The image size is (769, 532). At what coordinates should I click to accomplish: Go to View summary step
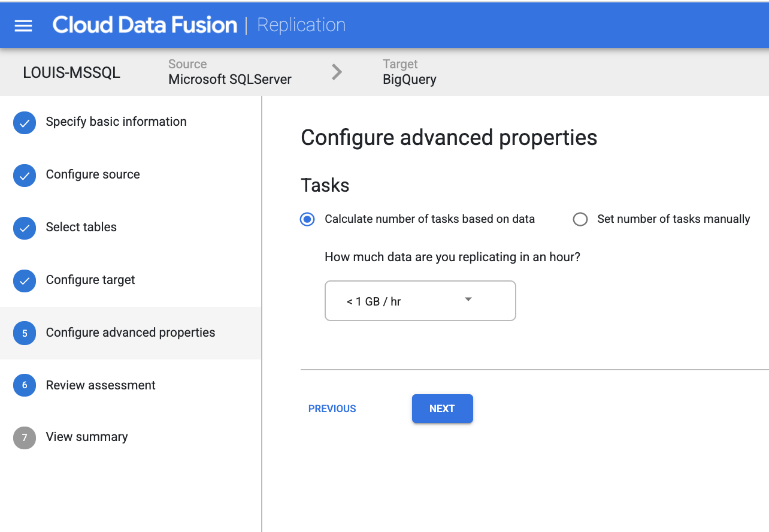click(x=87, y=437)
